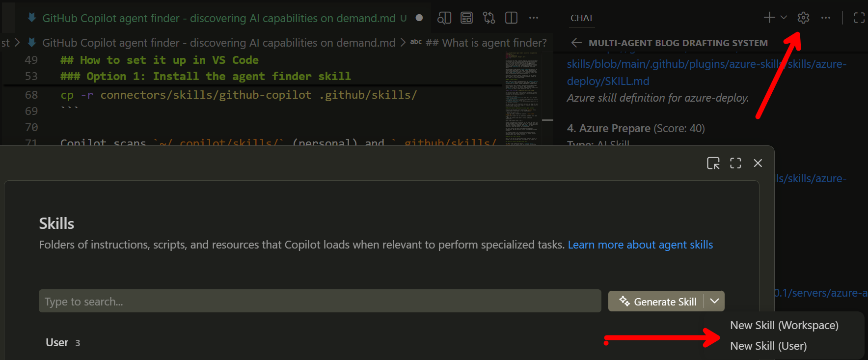Toggle Skills dialog full screen

coord(735,163)
